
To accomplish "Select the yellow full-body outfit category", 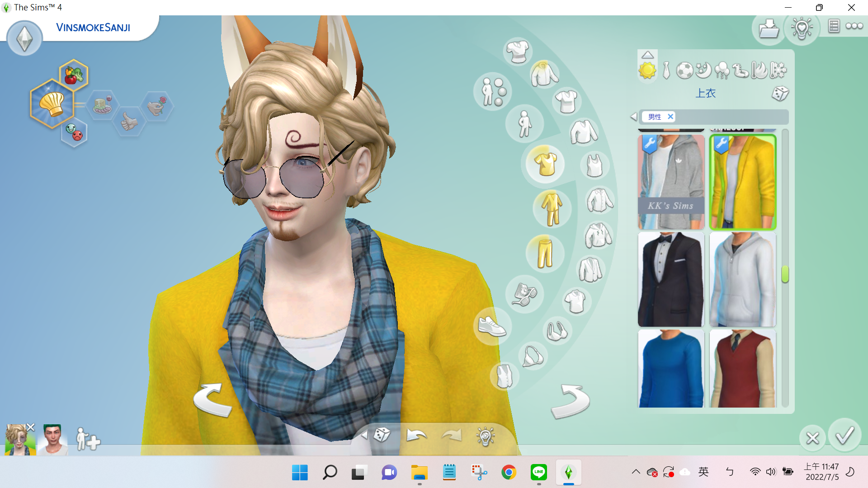I will pyautogui.click(x=552, y=208).
